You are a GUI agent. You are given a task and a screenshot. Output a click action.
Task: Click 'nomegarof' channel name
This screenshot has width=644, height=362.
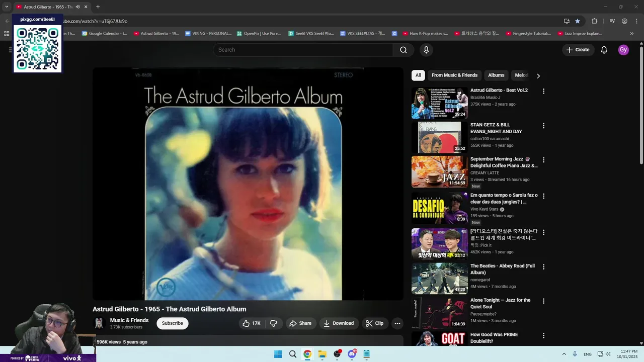[480, 280]
